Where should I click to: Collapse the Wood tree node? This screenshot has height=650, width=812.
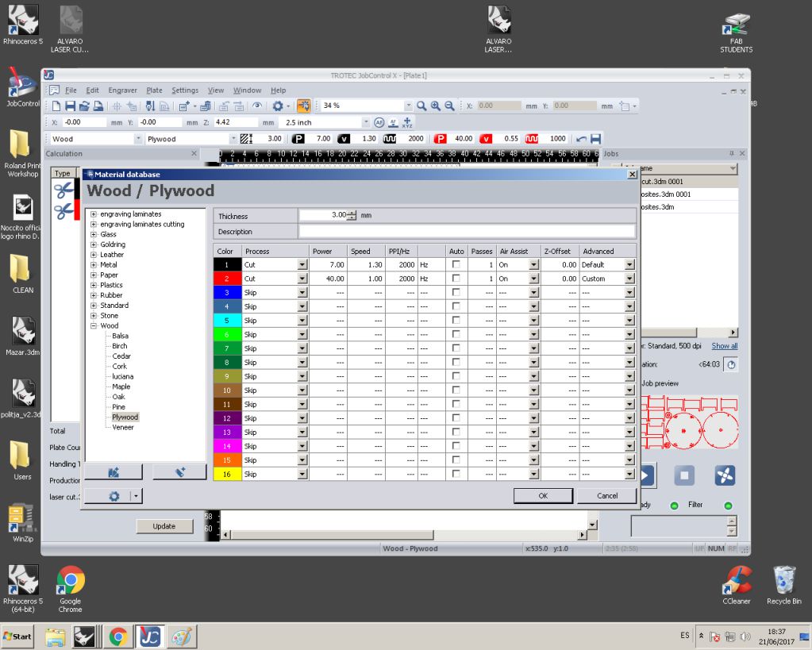94,325
